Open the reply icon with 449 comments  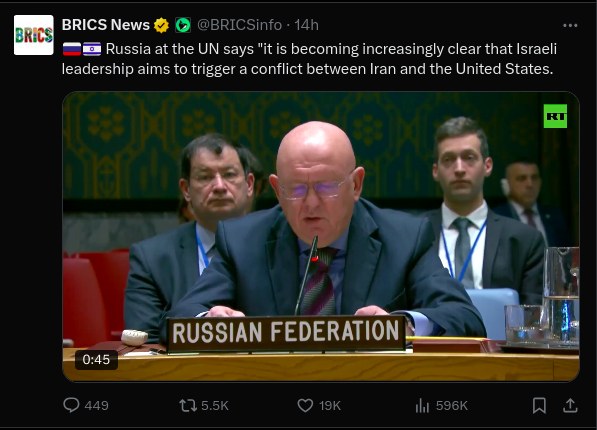[71, 405]
